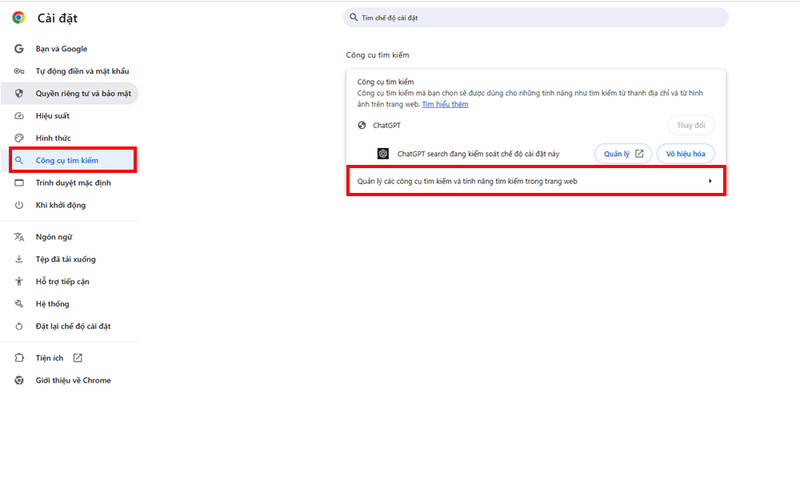The height and width of the screenshot is (485, 800).
Task: Click the open-in-new icon in Quản lý button
Action: [x=639, y=154]
